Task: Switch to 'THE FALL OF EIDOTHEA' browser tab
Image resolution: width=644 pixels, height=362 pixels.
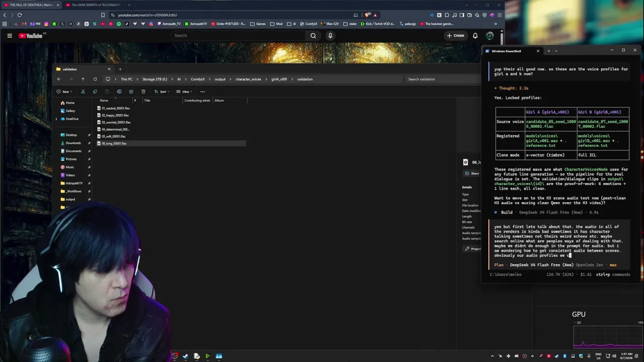Action: (x=31, y=5)
